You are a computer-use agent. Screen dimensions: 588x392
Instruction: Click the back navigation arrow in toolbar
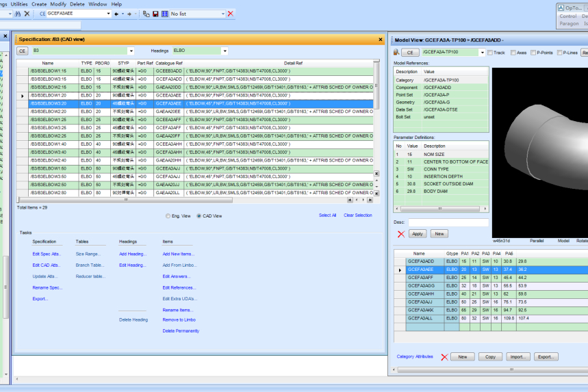pyautogui.click(x=116, y=14)
